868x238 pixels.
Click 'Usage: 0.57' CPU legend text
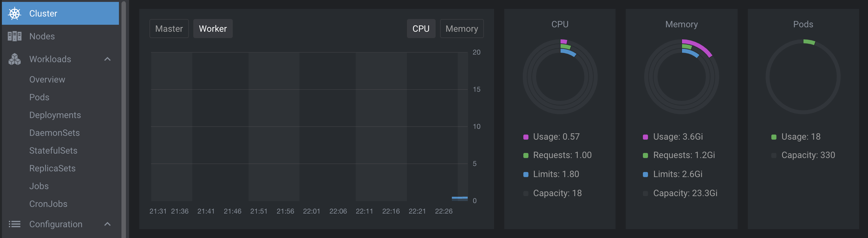(556, 137)
